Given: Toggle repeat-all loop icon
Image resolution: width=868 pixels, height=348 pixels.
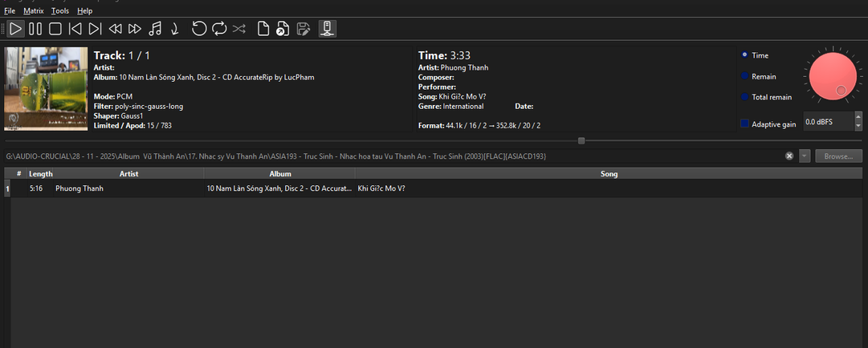Looking at the screenshot, I should coord(220,29).
